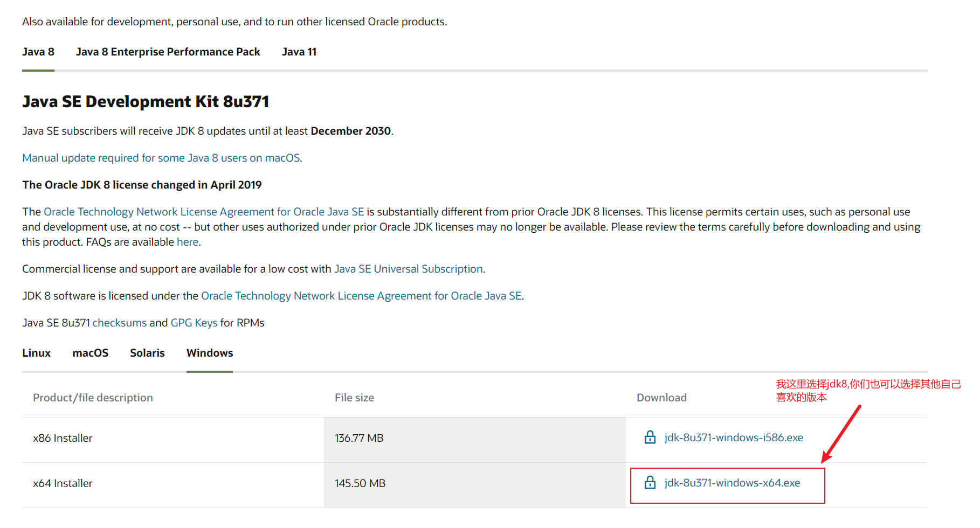
Task: Select the Solaris platform tab
Action: click(147, 353)
